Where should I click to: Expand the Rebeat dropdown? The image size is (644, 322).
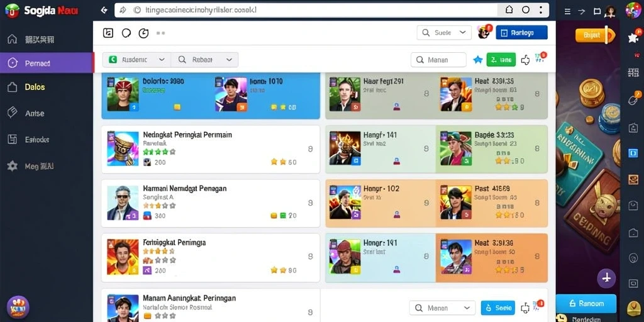coord(204,60)
